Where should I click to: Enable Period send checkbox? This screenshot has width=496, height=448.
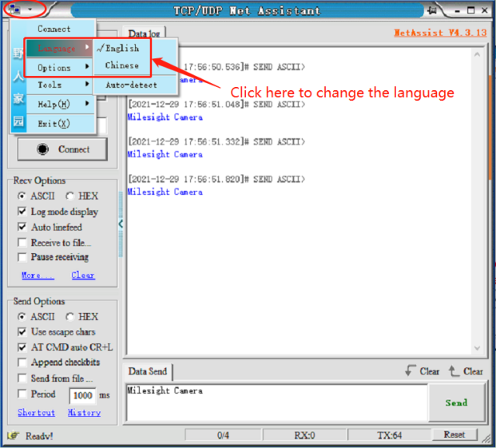22,394
